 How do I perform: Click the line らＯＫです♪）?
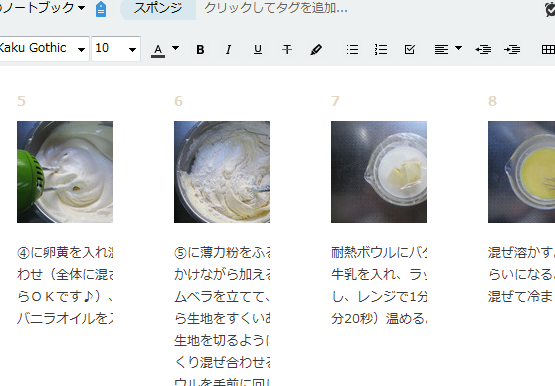coord(65,296)
